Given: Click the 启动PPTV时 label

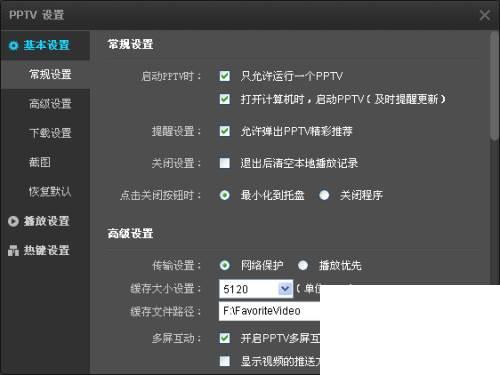Looking at the screenshot, I should (x=171, y=77).
